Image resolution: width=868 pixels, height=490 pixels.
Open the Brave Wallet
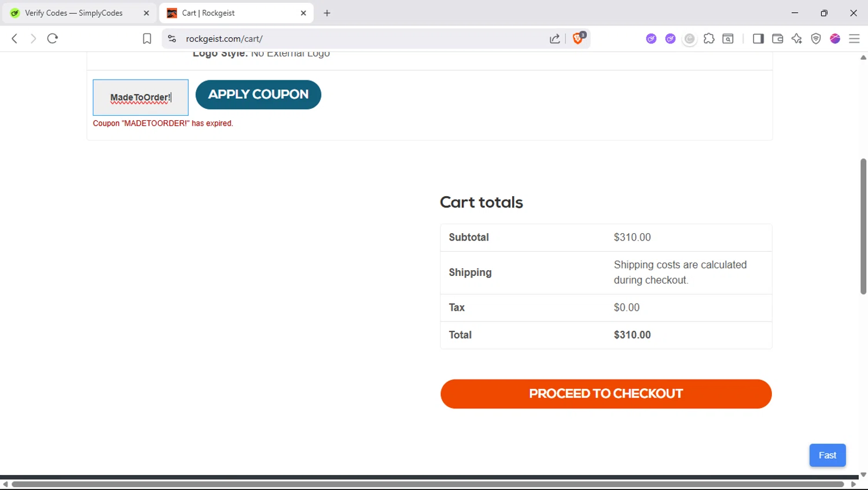[x=778, y=39]
